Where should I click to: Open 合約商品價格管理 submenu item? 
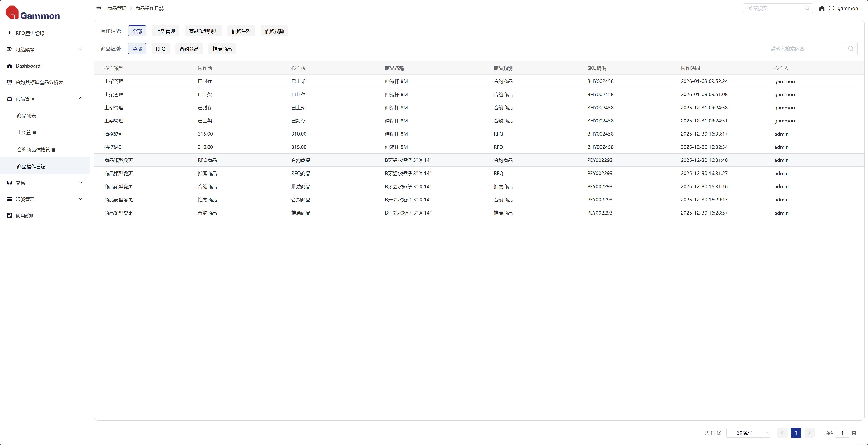(36, 150)
